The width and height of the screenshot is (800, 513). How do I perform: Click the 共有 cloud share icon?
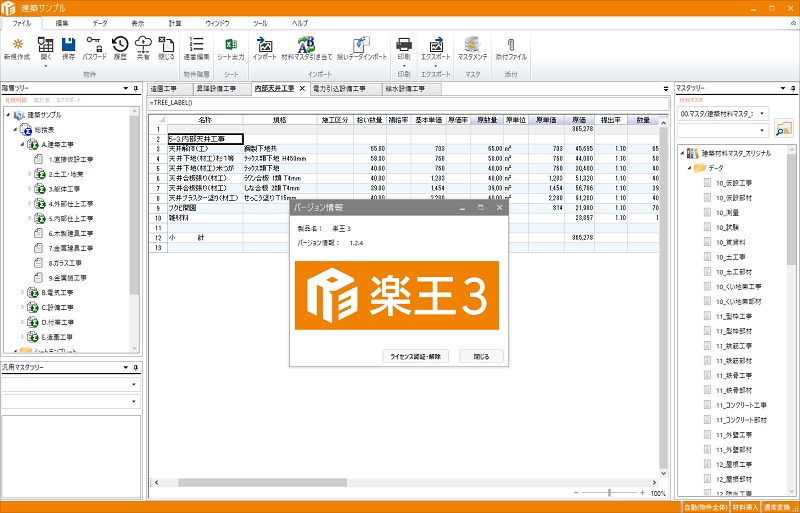pos(143,45)
